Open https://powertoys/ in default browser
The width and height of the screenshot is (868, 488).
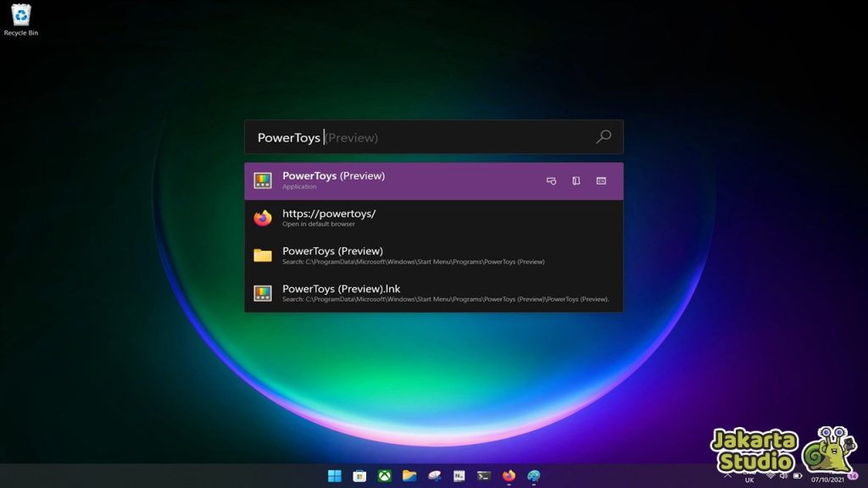click(x=433, y=218)
